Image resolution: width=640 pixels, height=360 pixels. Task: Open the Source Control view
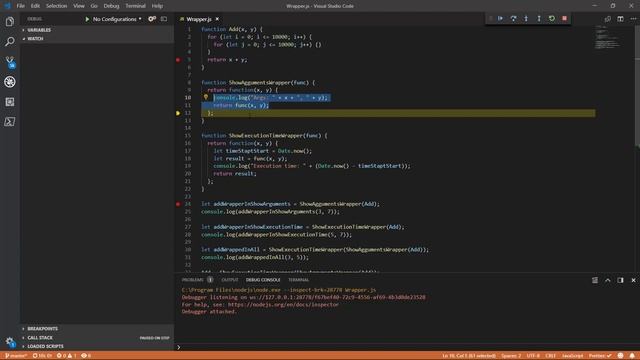10,62
